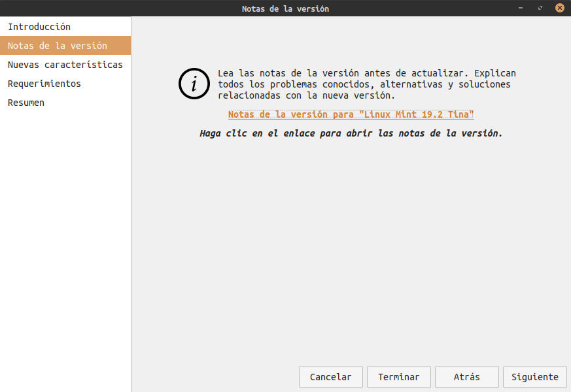Click the Cancelar button
Image resolution: width=571 pixels, height=392 pixels.
tap(331, 377)
